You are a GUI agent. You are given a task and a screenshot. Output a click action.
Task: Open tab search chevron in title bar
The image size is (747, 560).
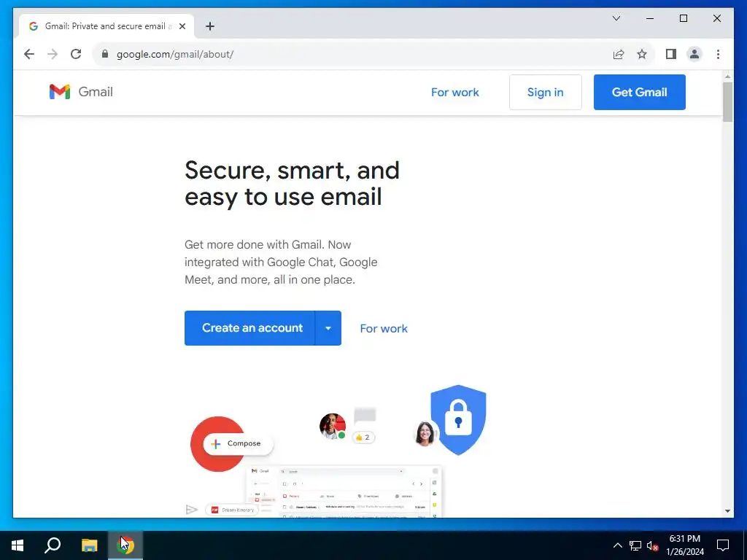[x=616, y=18]
